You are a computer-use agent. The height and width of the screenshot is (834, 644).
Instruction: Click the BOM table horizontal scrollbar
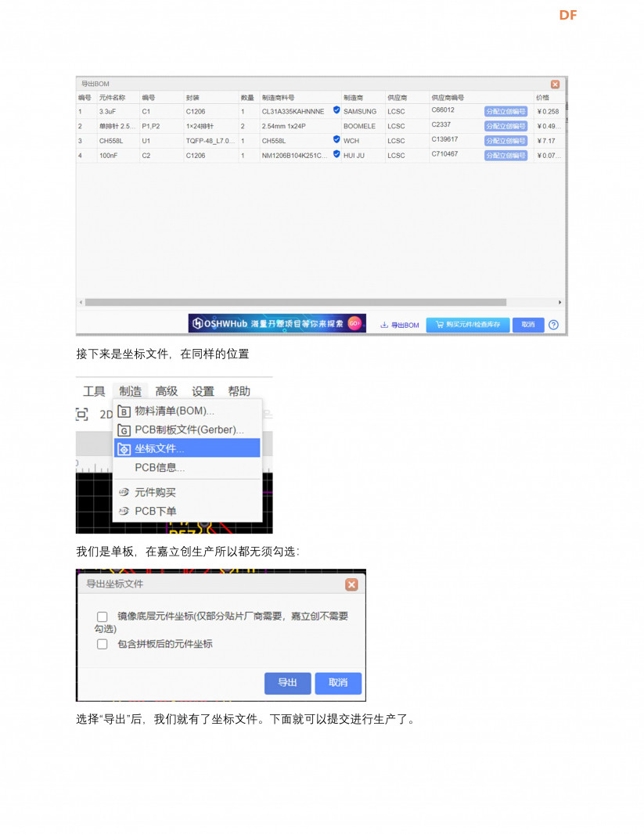click(296, 302)
